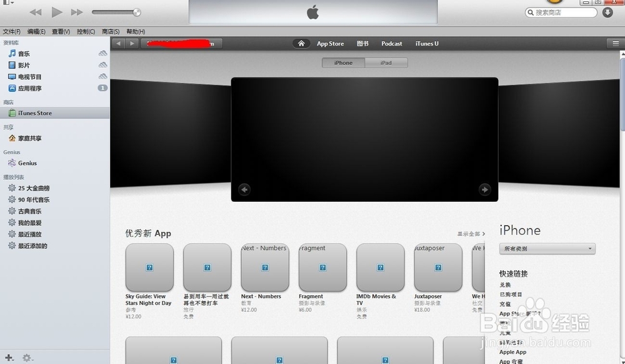
Task: Select 电视节目 in the sidebar
Action: pyautogui.click(x=30, y=76)
